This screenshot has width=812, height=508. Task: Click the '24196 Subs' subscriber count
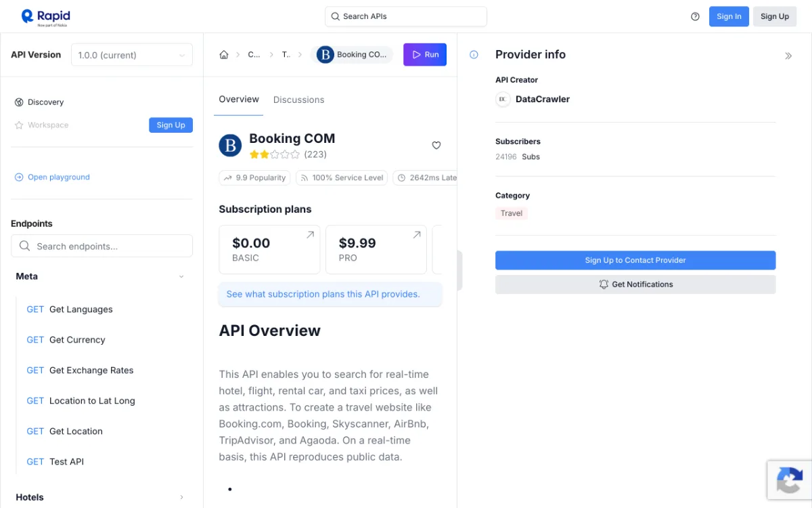[518, 156]
